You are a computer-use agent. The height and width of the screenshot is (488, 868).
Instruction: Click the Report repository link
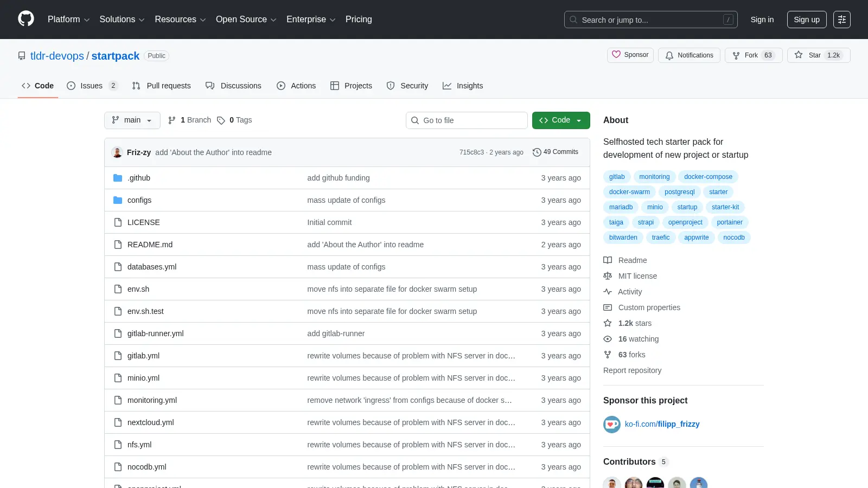[632, 370]
